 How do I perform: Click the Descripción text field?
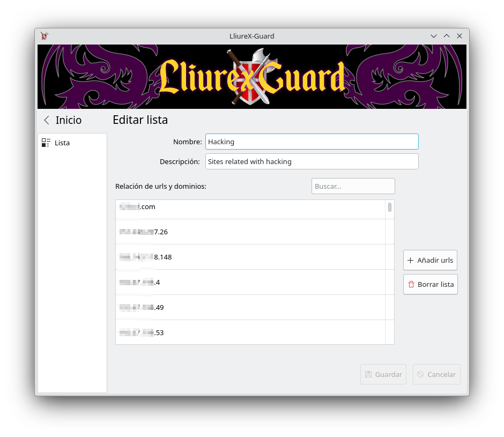click(312, 161)
